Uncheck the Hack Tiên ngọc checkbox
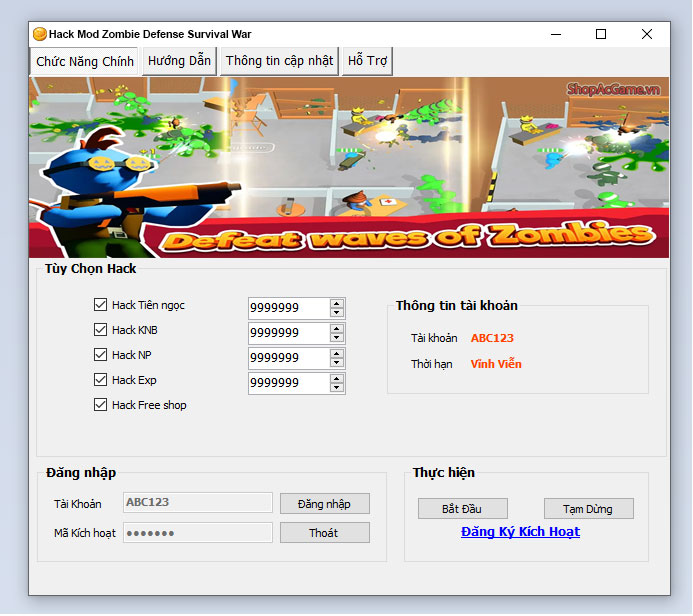693x616 pixels. pyautogui.click(x=100, y=305)
